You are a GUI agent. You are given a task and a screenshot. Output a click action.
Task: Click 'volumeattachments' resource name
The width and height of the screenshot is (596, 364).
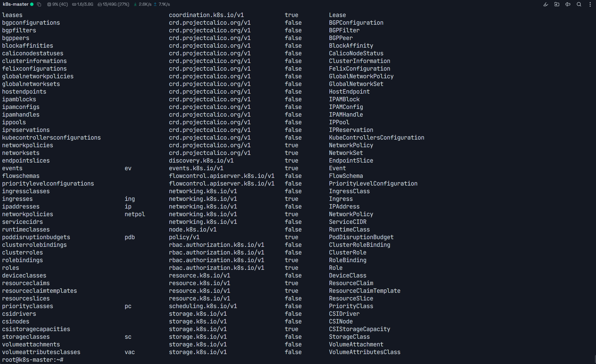(x=31, y=344)
